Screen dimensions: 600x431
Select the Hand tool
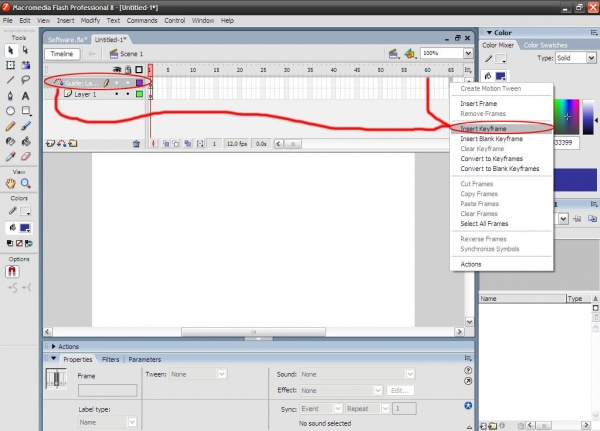pos(11,183)
